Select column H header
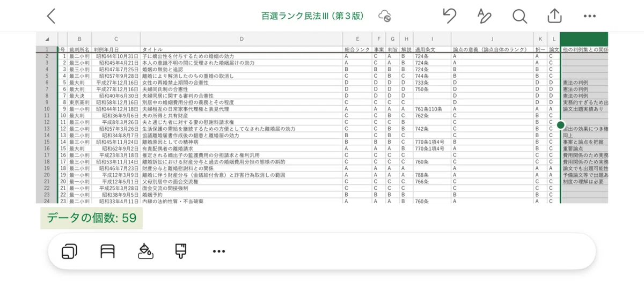 click(407, 39)
